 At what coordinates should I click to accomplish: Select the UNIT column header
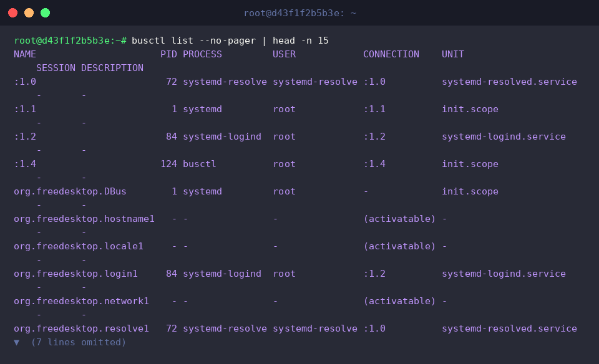(453, 54)
